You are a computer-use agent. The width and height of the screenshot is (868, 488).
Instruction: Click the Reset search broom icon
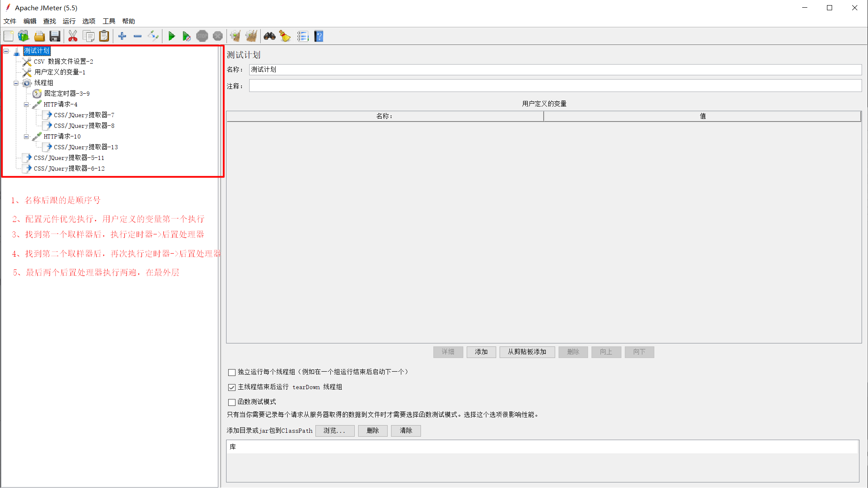pyautogui.click(x=285, y=36)
